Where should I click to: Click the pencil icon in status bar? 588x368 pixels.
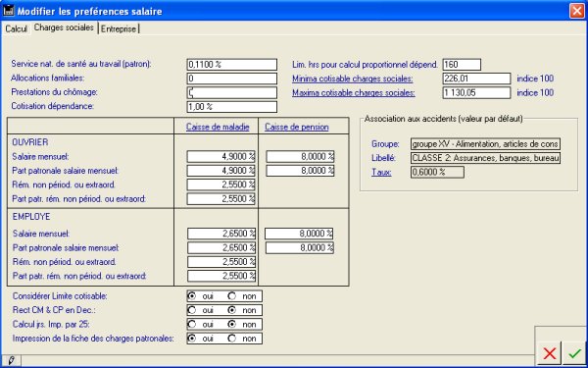(x=11, y=360)
